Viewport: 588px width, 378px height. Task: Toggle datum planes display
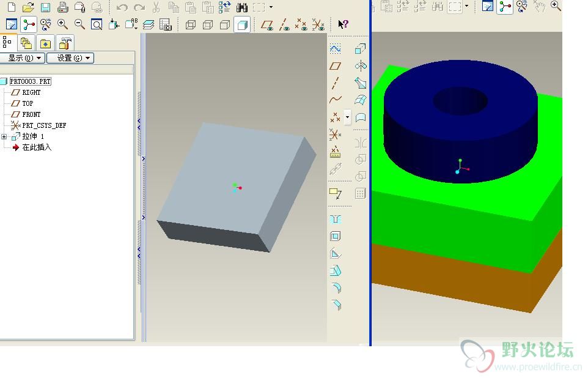(x=267, y=25)
